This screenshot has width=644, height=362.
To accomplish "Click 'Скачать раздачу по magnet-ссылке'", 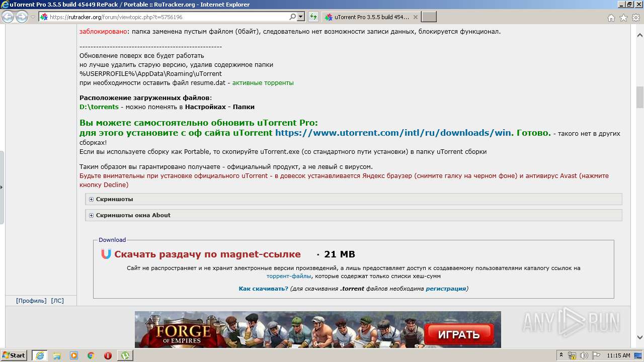I will [x=207, y=254].
